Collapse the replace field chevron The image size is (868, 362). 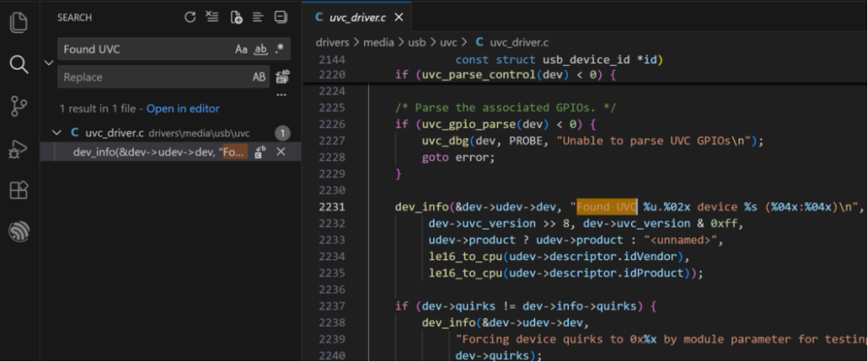49,63
